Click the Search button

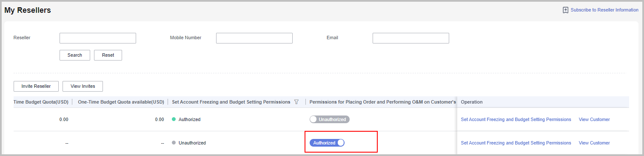[x=75, y=55]
